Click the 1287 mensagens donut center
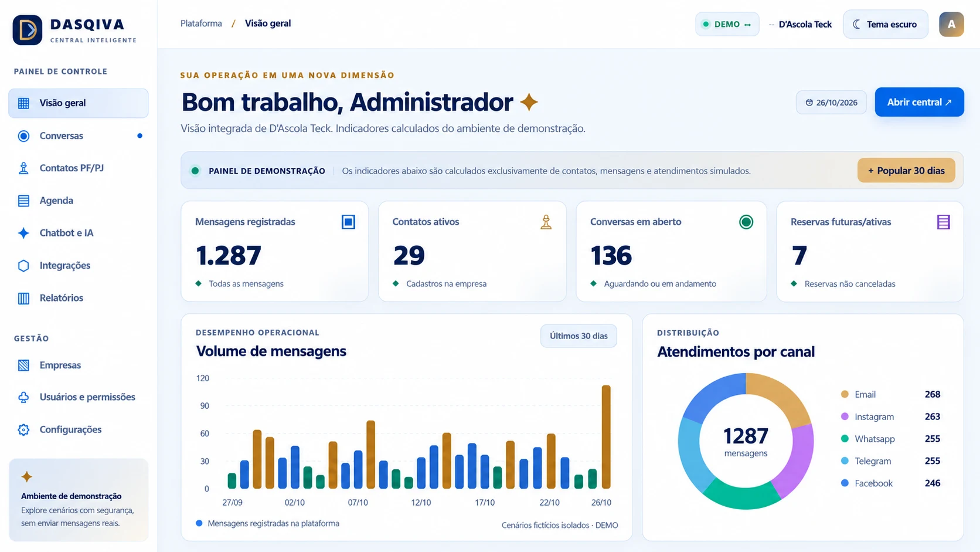This screenshot has height=552, width=980. pos(746,441)
